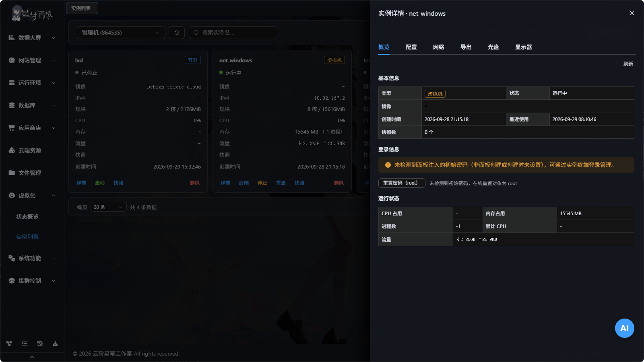Focus the 搜索实例名 search field
The height and width of the screenshot is (362, 644).
pos(233,33)
